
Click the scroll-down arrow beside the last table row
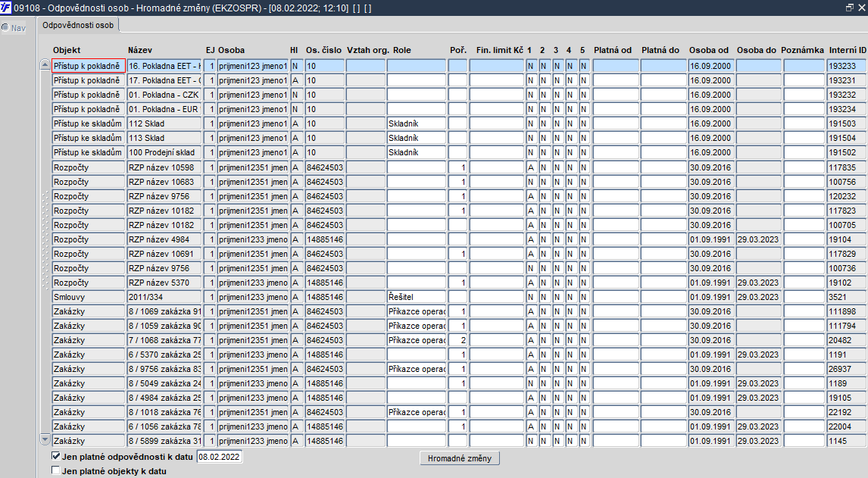point(45,440)
